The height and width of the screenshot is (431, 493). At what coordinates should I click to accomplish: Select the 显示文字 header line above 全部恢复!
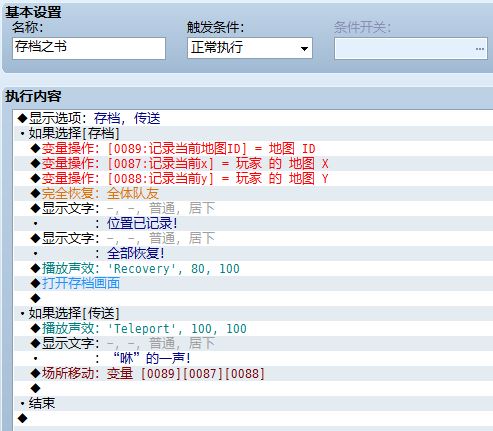[253, 238]
